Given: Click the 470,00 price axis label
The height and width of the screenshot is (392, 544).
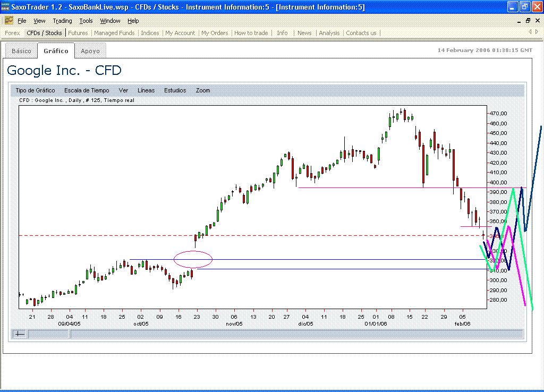Looking at the screenshot, I should pyautogui.click(x=498, y=114).
